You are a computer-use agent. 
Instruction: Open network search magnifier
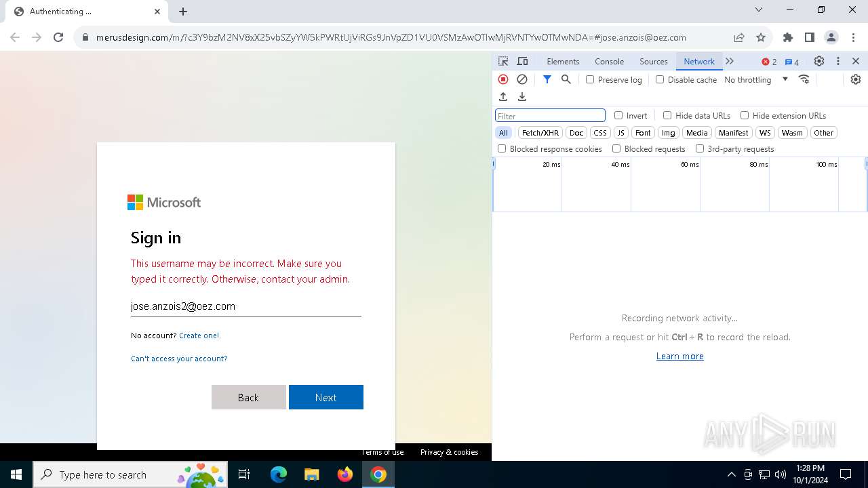[x=566, y=79]
